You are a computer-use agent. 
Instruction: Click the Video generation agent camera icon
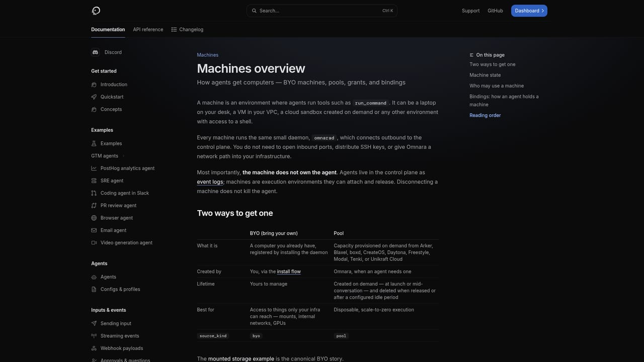click(94, 243)
